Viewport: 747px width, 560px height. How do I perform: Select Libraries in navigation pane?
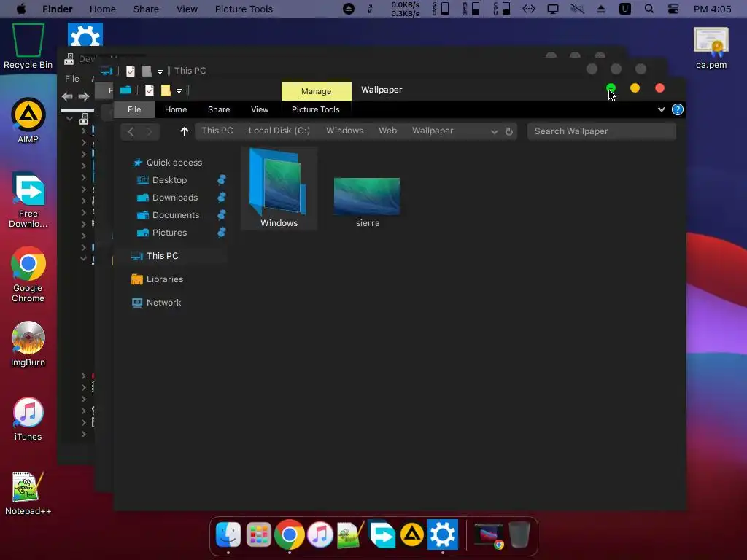[x=164, y=279]
